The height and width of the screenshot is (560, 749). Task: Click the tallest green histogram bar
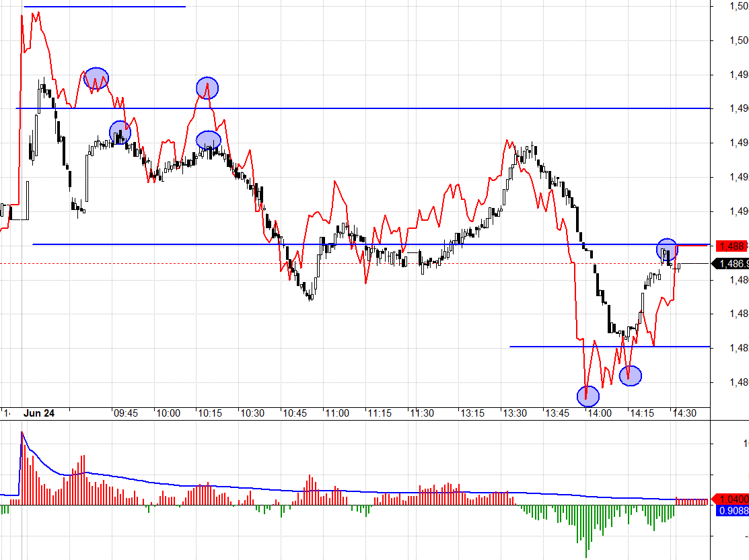point(587,531)
